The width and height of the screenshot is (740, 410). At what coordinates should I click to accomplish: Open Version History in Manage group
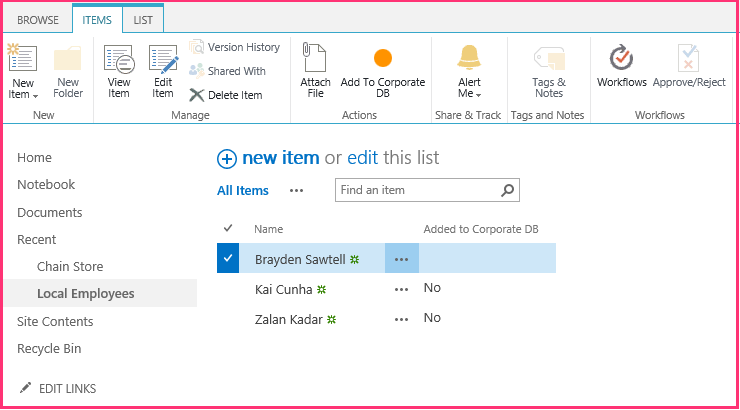[235, 47]
